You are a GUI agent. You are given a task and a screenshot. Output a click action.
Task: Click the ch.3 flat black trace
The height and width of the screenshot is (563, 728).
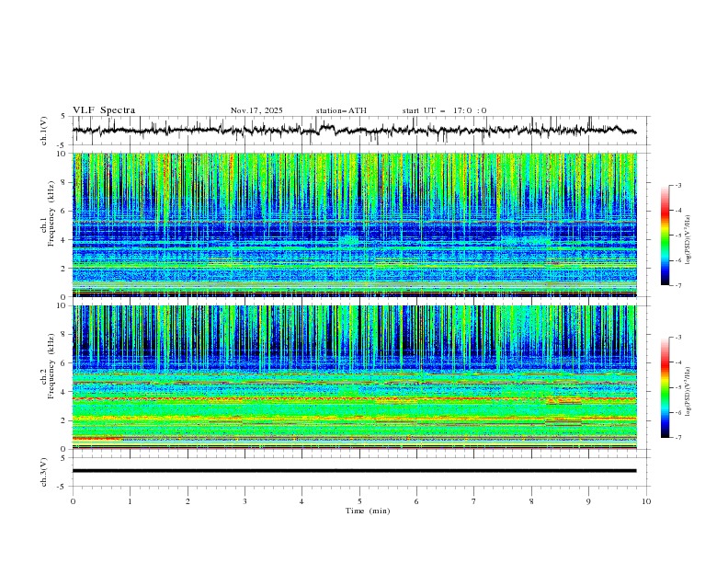coord(354,471)
